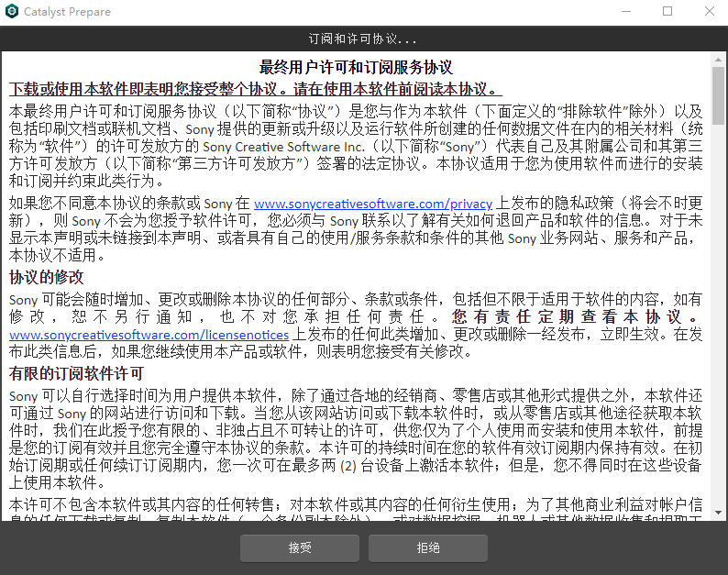Click the Catalyst Prepare title text

[x=67, y=12]
